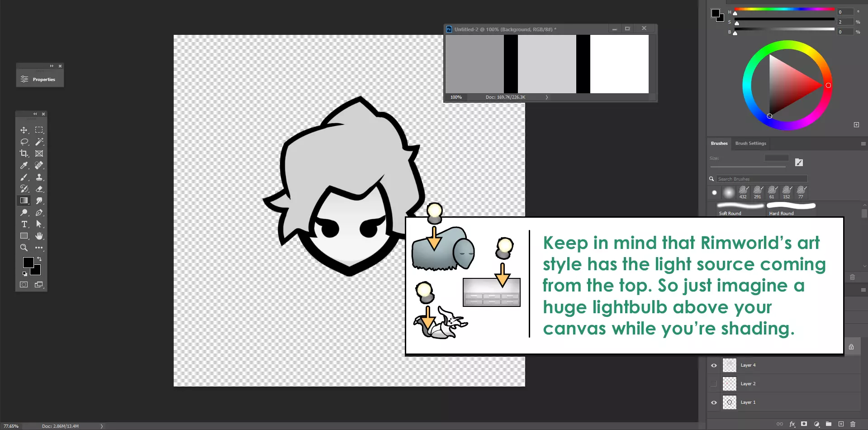This screenshot has height=430, width=868.
Task: Toggle visibility of Layer 4
Action: pos(714,366)
